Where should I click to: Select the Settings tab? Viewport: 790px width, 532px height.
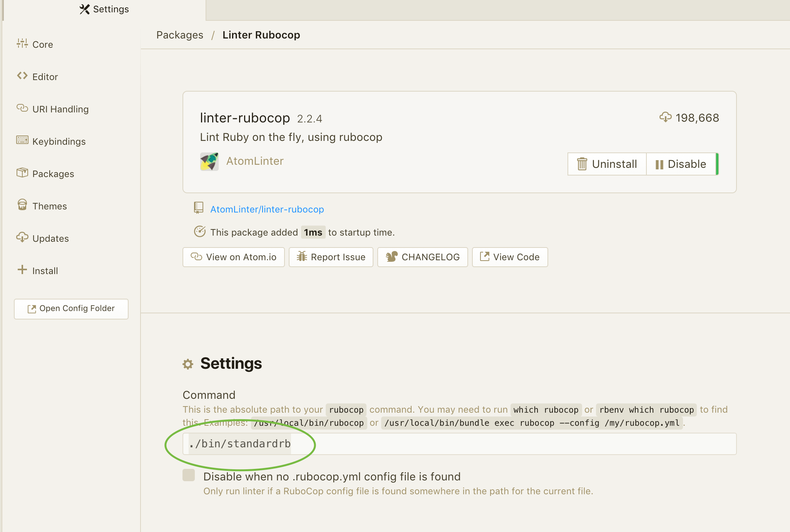pos(104,10)
